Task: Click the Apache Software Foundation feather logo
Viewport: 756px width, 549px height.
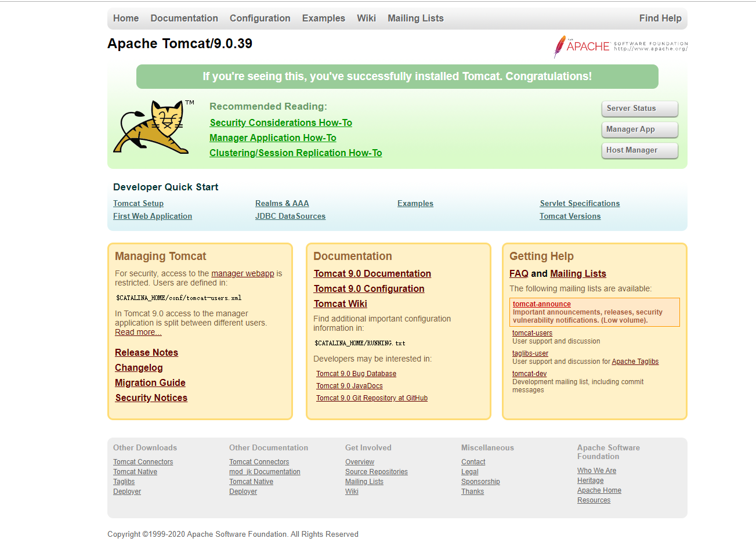Action: [x=620, y=46]
